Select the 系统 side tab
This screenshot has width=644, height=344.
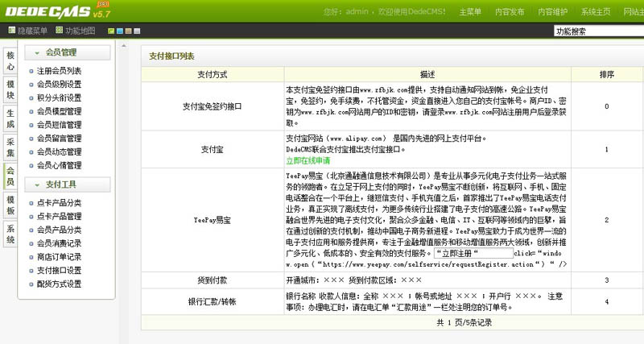coord(10,234)
